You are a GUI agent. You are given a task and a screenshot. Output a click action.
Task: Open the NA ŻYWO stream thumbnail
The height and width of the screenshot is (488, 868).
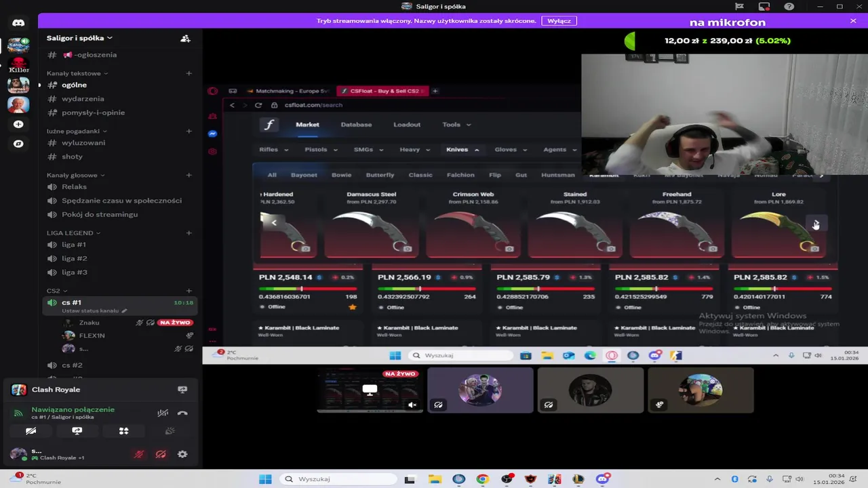[370, 390]
